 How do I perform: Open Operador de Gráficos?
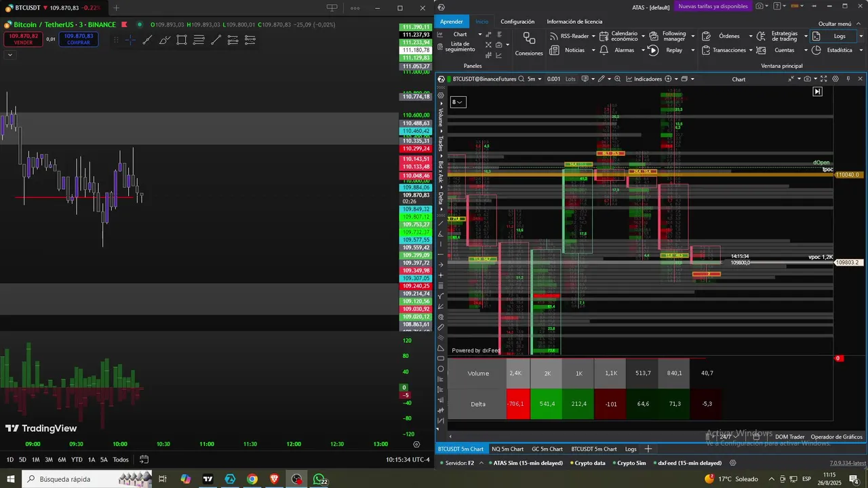point(836,437)
